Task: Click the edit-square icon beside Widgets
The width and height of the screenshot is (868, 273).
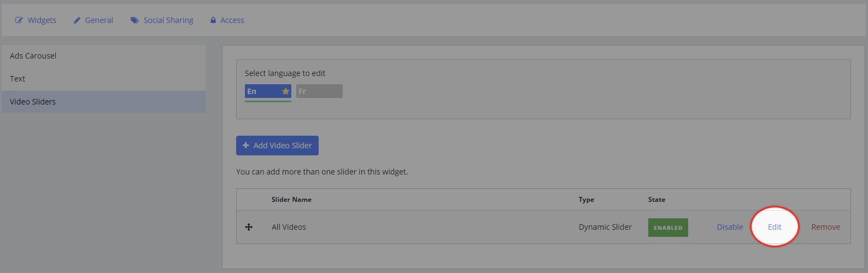Action: point(19,20)
